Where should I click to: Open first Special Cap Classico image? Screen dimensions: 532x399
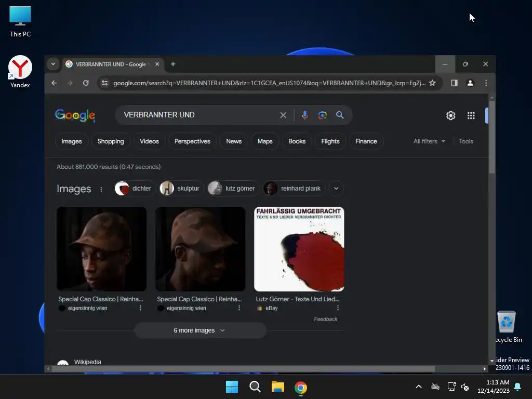tap(101, 249)
